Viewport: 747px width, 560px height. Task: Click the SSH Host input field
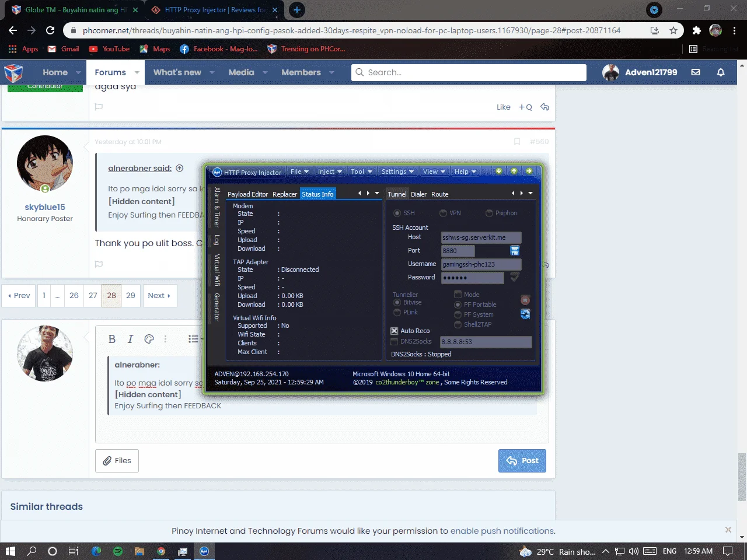pos(481,237)
